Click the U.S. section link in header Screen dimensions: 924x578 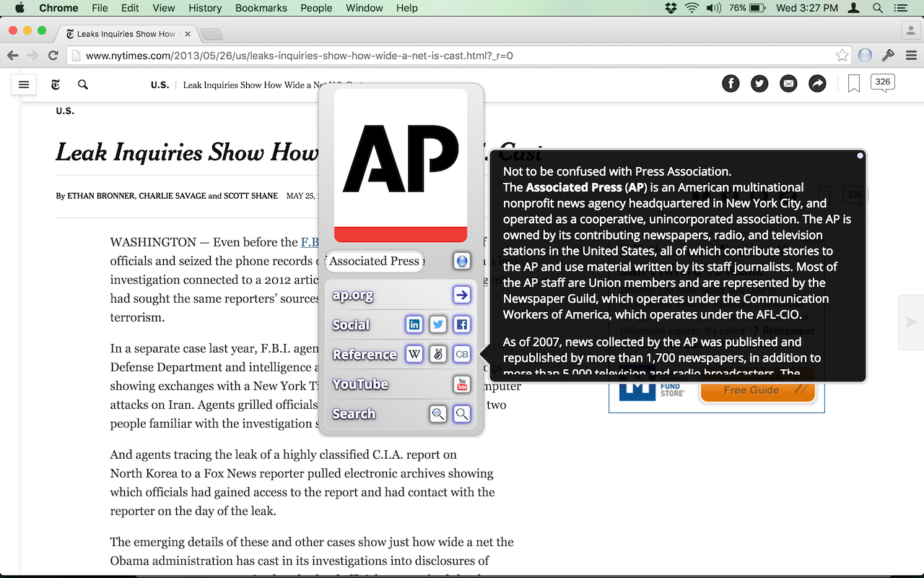(x=160, y=85)
